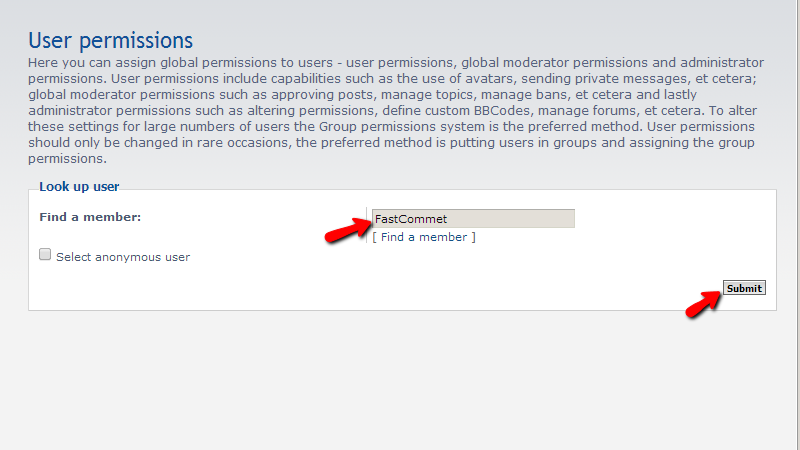This screenshot has width=800, height=450.
Task: Click the red arrow pointing at username field
Action: click(x=343, y=230)
